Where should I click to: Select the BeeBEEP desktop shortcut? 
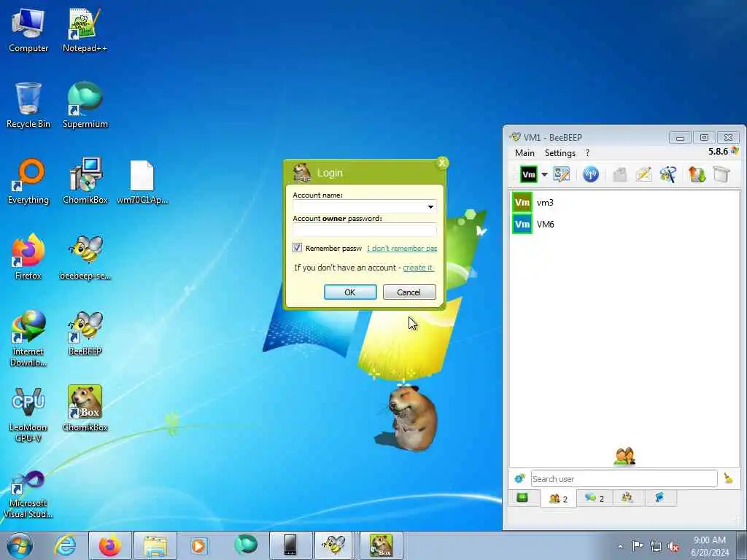point(85,332)
